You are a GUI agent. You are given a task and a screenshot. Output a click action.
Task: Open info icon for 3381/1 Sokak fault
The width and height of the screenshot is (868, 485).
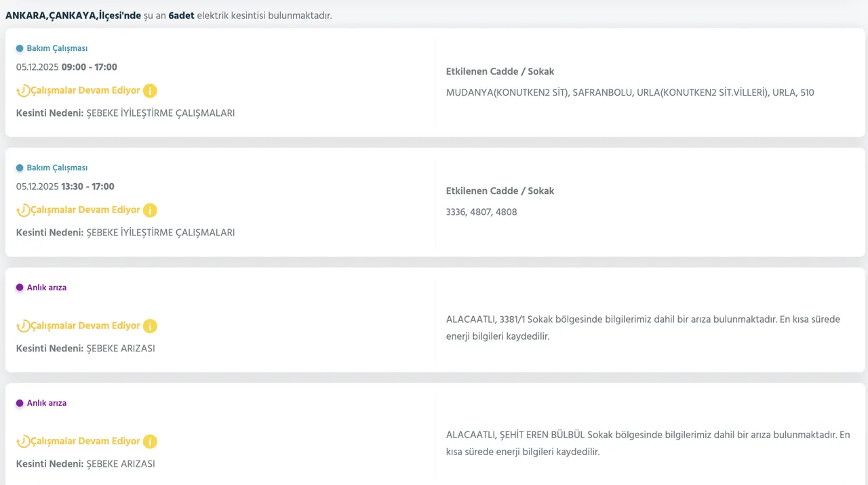click(x=150, y=326)
